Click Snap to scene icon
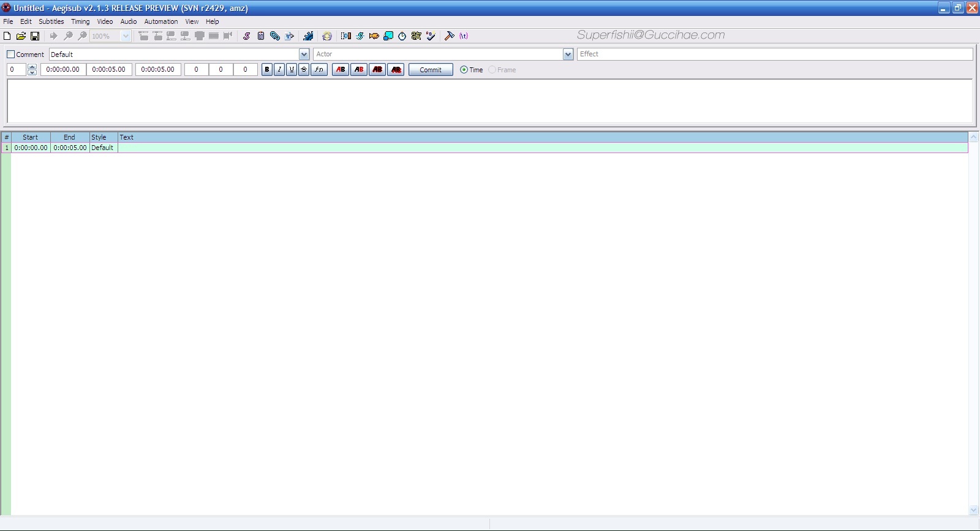Screen dimensions: 980x531 (x=213, y=36)
